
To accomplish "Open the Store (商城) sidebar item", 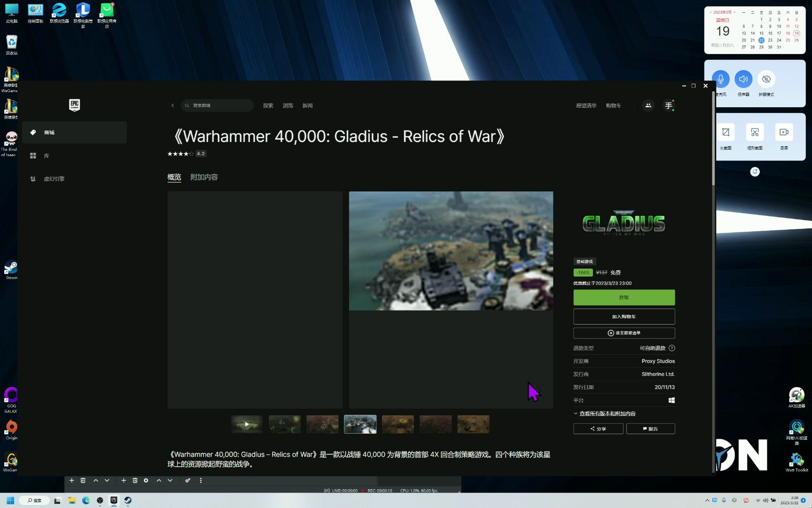I will pos(75,132).
